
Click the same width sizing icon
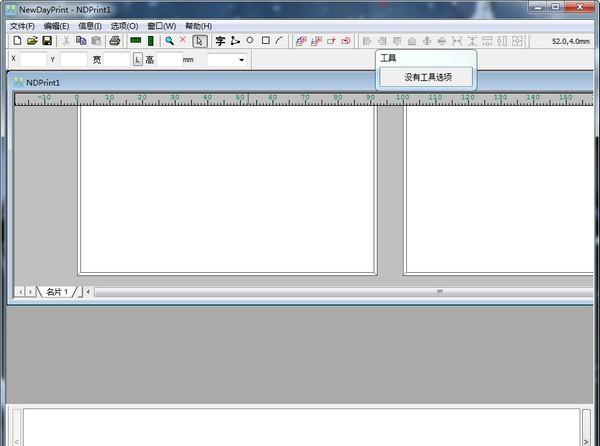pos(487,41)
